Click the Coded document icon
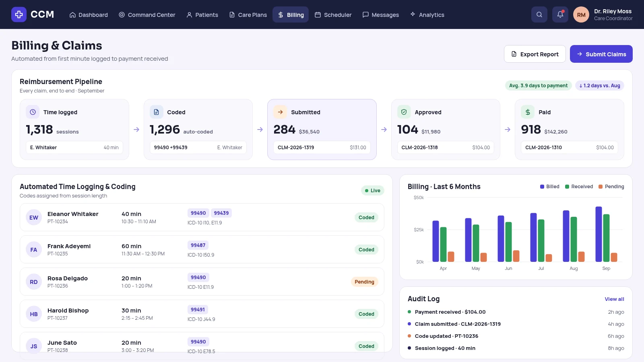This screenshot has height=362, width=644. click(x=157, y=112)
